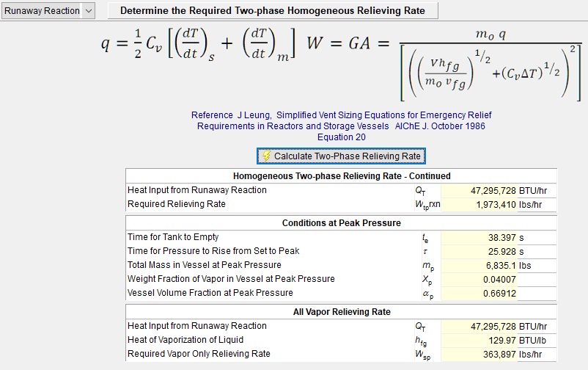Screen dimensions: 588x370
Task: Select Time for Tank to Empty value 38.397
Action: pos(479,238)
